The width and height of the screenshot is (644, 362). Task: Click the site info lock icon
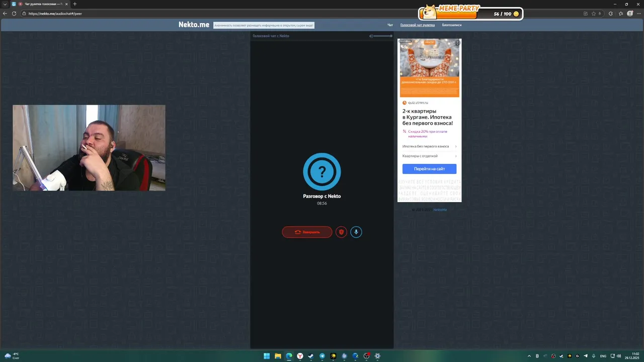click(x=24, y=14)
